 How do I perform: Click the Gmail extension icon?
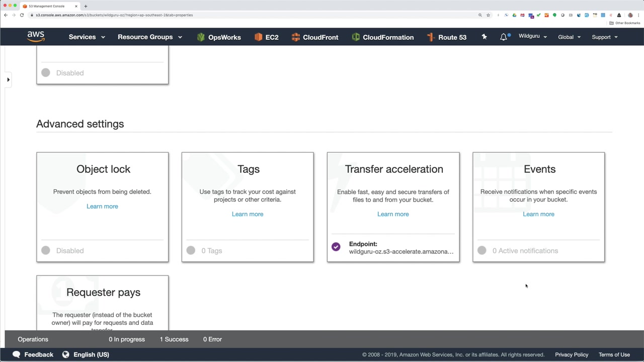(522, 15)
